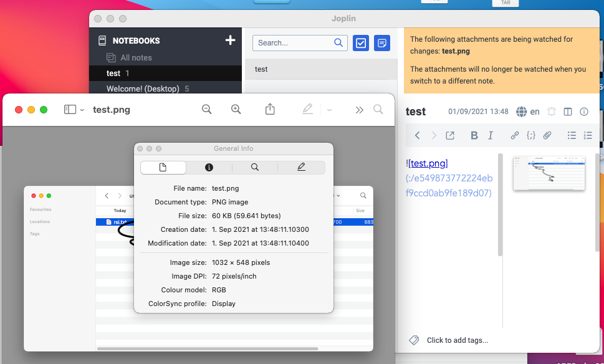604x364 pixels.
Task: Apply bold formatting in Joplin editor
Action: (474, 135)
